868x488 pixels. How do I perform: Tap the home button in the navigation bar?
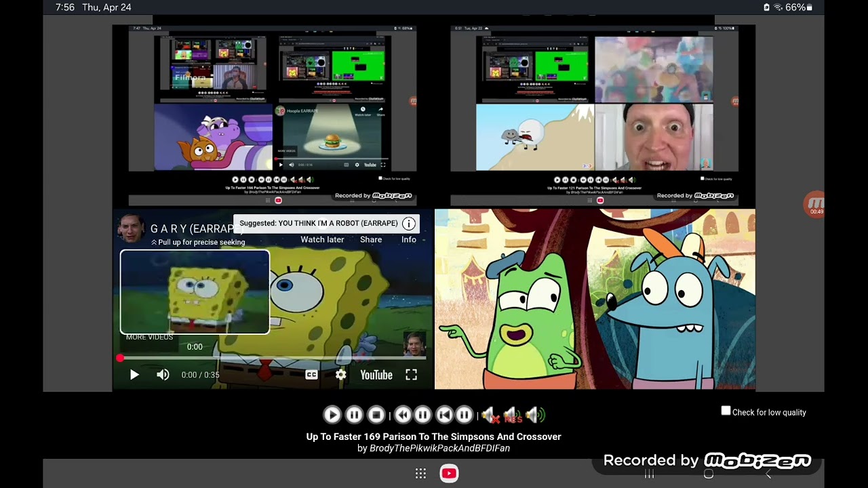tap(709, 474)
